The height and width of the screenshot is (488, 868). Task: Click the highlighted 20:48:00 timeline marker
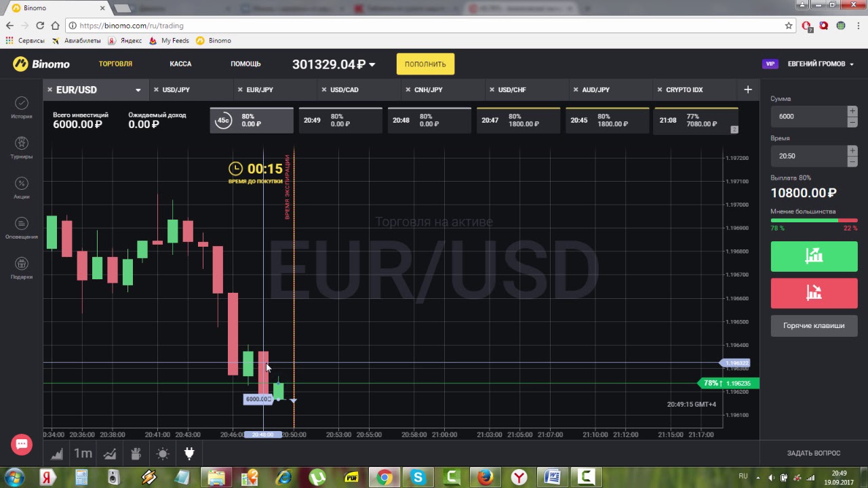click(263, 434)
